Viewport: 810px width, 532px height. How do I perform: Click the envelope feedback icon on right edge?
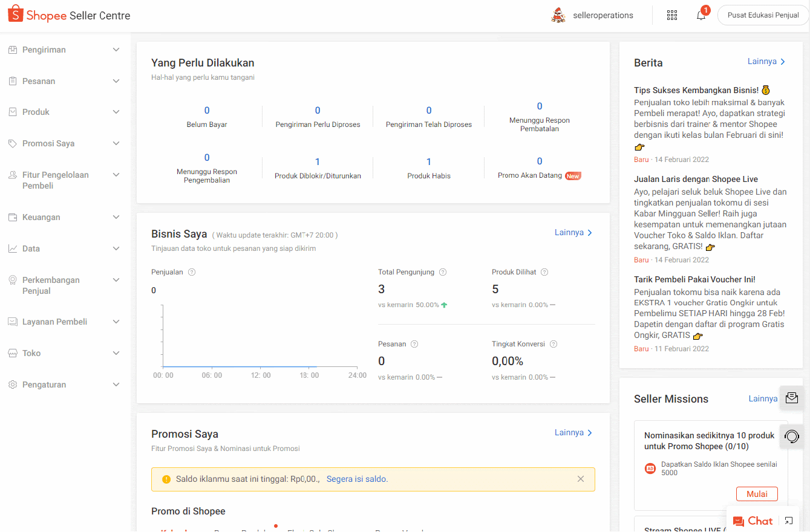[791, 398]
